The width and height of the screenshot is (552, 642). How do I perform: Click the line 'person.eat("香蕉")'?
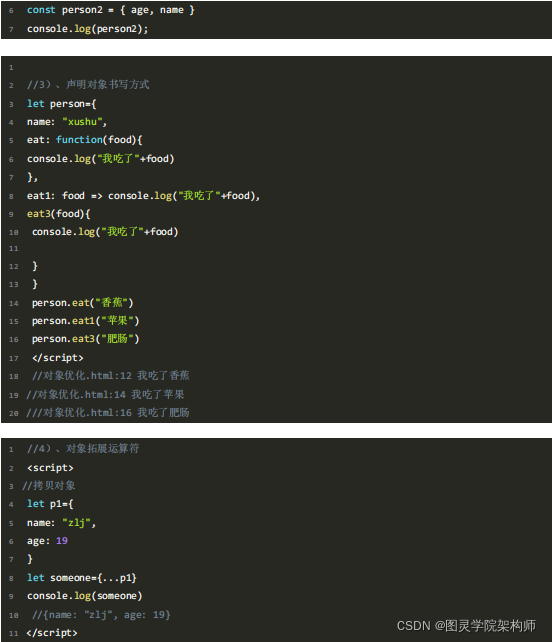82,303
